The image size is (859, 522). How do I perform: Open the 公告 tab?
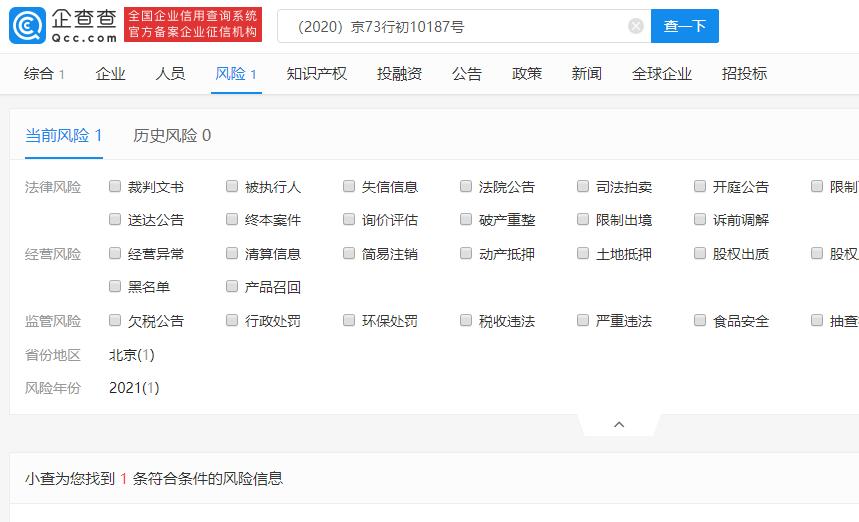click(467, 73)
